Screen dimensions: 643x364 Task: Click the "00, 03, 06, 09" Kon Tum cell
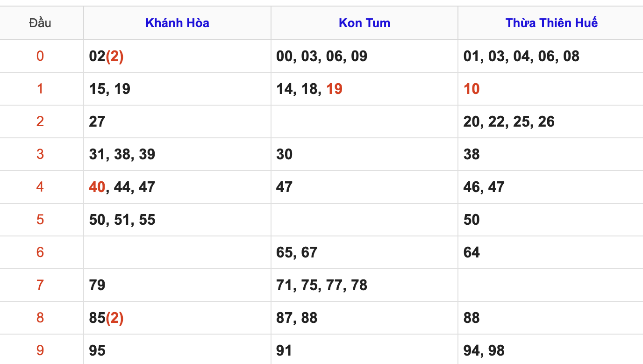pyautogui.click(x=321, y=56)
